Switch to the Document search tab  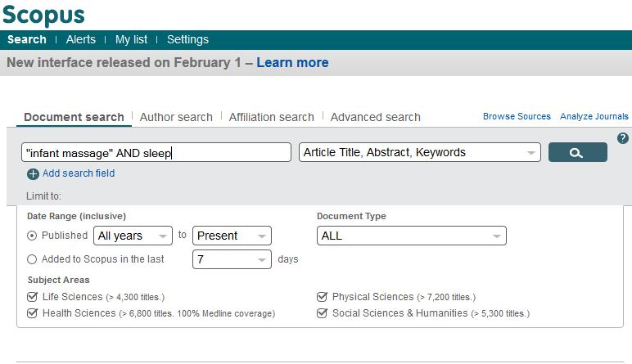(74, 117)
